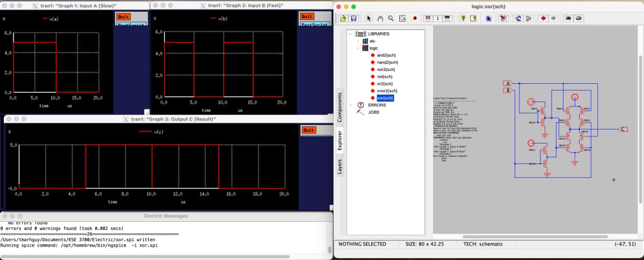Screen dimensions: 644x260
Task: Switch to the Pan hand tool
Action: pos(380,18)
